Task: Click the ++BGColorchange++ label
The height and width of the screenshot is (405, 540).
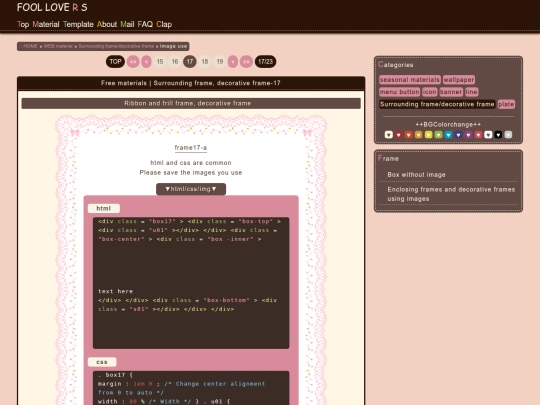Action: [x=448, y=124]
